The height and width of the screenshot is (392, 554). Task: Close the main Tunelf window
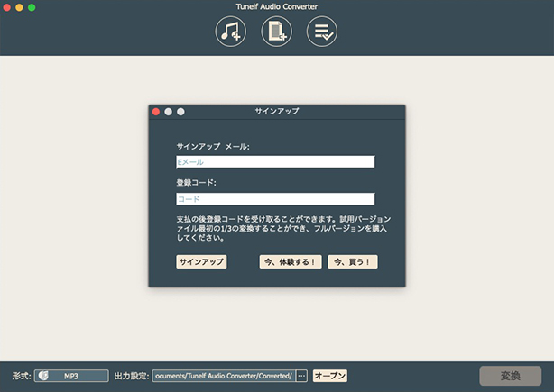[x=6, y=7]
